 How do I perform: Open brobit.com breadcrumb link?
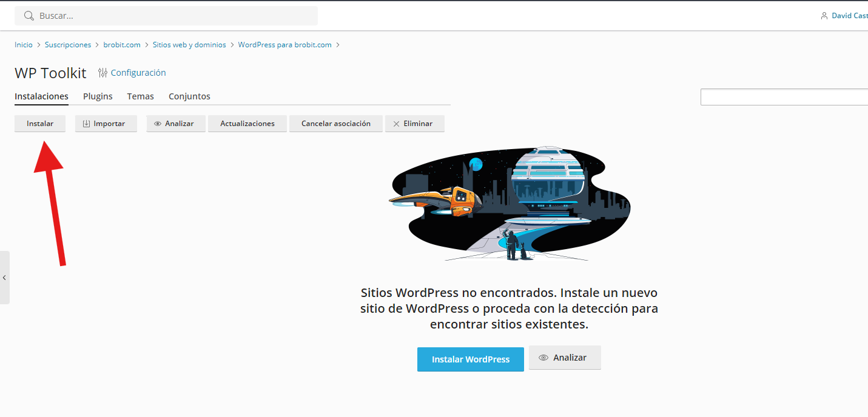[122, 45]
